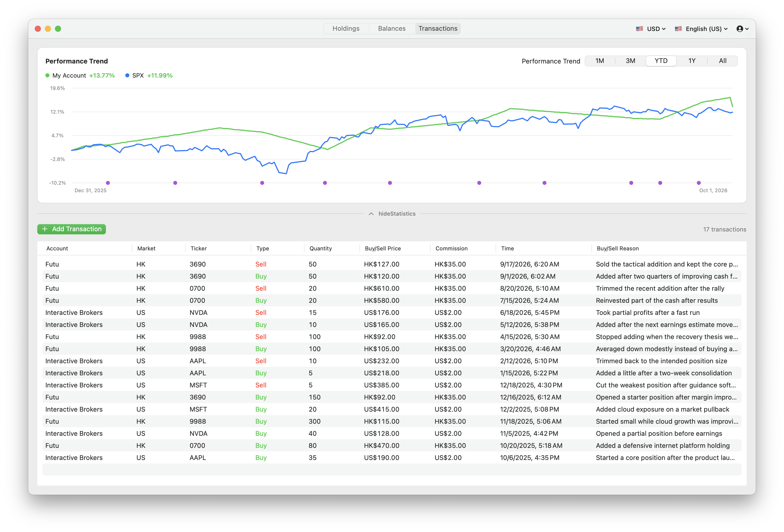The height and width of the screenshot is (532, 784).
Task: Click NVDA ticker in 6/18/2026 row
Action: [x=198, y=313]
